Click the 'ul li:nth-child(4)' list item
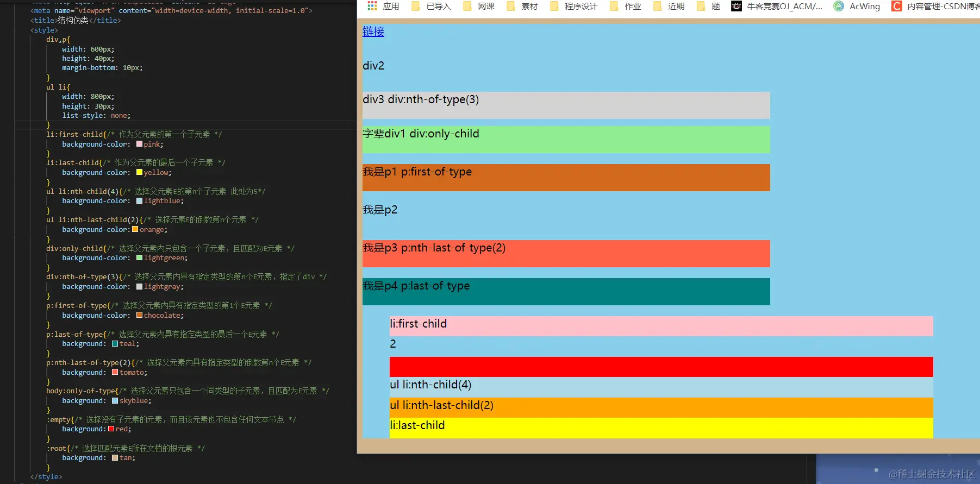Image resolution: width=980 pixels, height=484 pixels. coord(661,387)
